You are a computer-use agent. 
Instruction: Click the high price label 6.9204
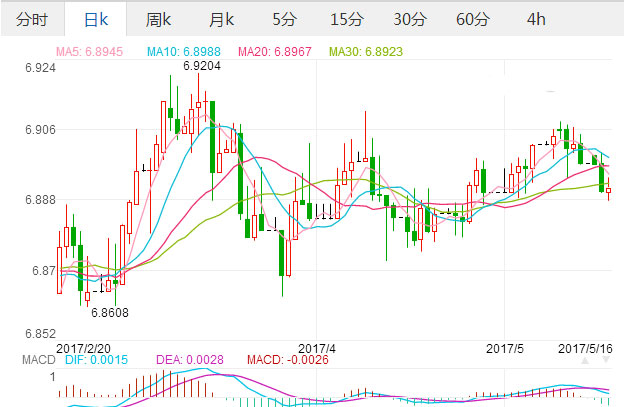(x=202, y=66)
